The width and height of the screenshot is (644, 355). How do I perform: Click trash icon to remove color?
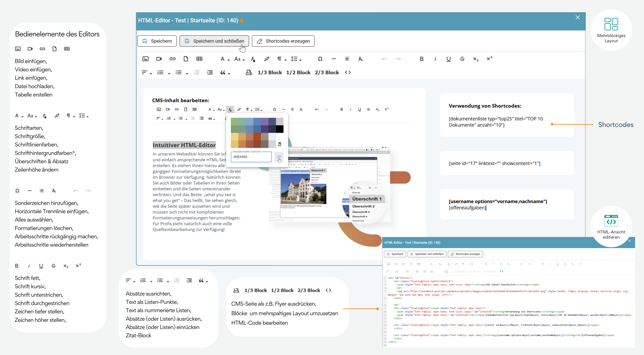point(280,144)
